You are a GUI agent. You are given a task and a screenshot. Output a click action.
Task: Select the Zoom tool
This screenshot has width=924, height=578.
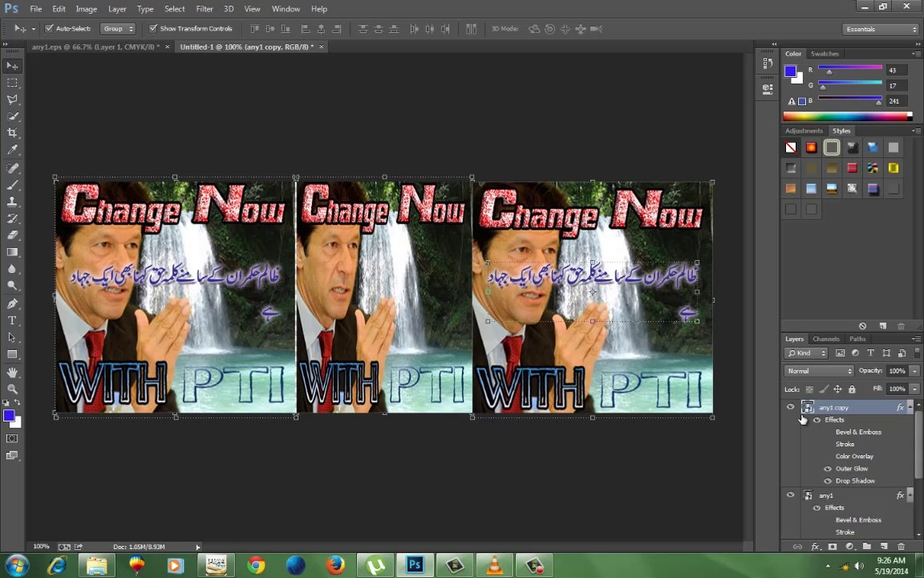(12, 389)
